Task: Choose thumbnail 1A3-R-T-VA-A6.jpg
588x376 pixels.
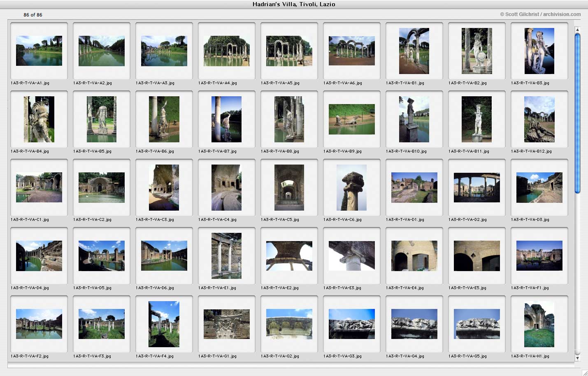Action: click(352, 51)
